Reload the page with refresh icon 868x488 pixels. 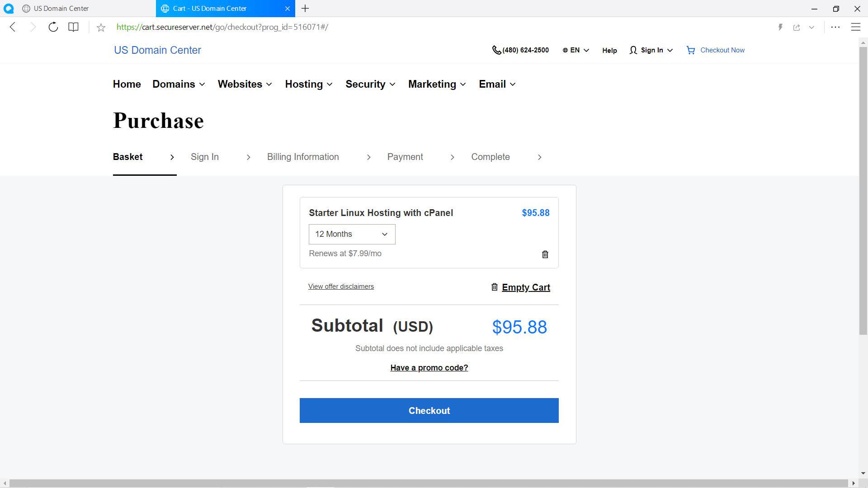click(53, 27)
